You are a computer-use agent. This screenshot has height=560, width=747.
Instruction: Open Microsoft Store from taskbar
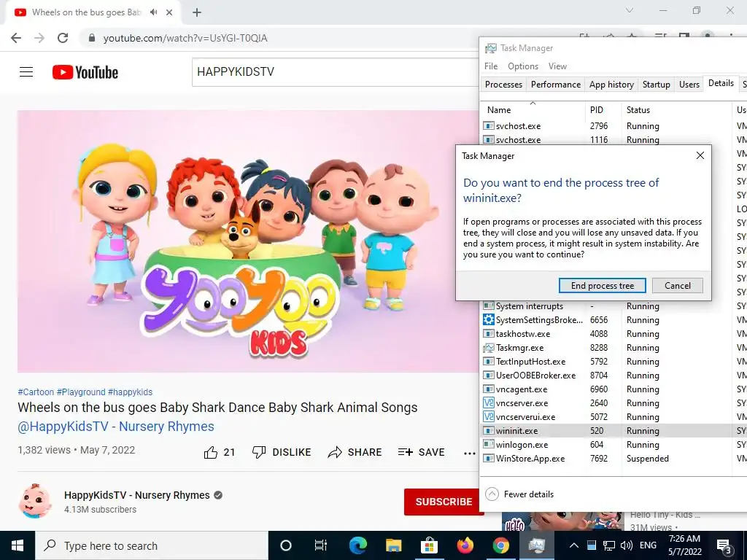pos(429,545)
